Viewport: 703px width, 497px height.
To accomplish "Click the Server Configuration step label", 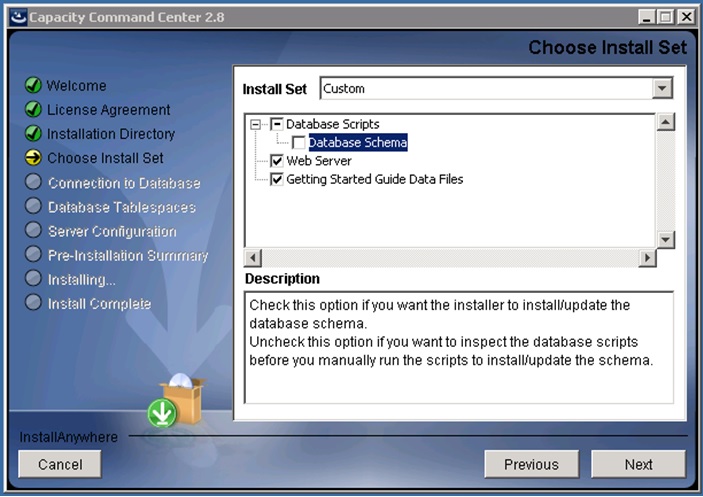I will point(112,231).
